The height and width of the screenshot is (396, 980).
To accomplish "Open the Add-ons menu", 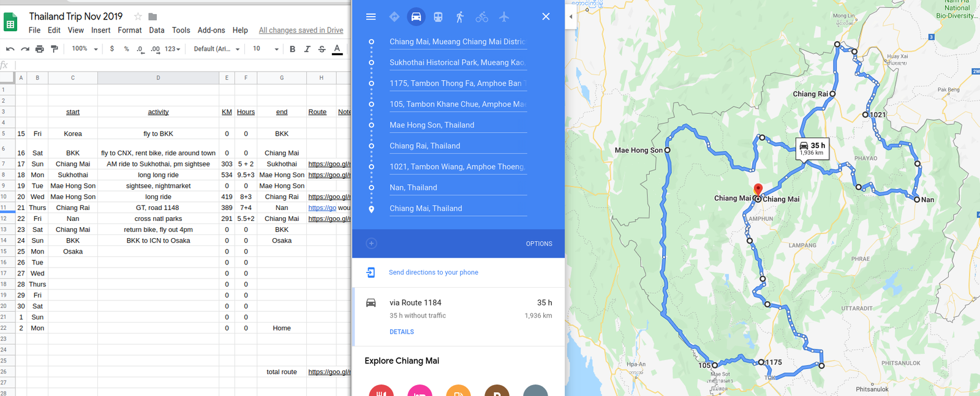I will (x=211, y=30).
